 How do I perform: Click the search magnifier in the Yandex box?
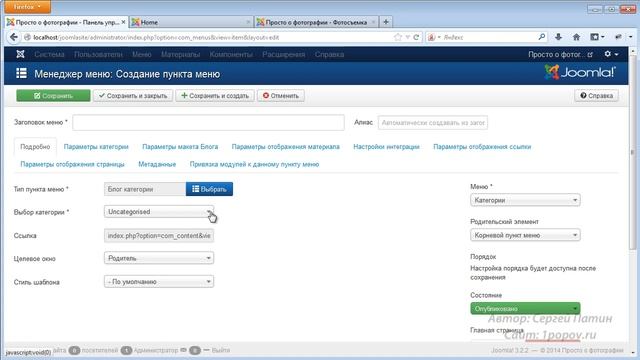pyautogui.click(x=542, y=37)
